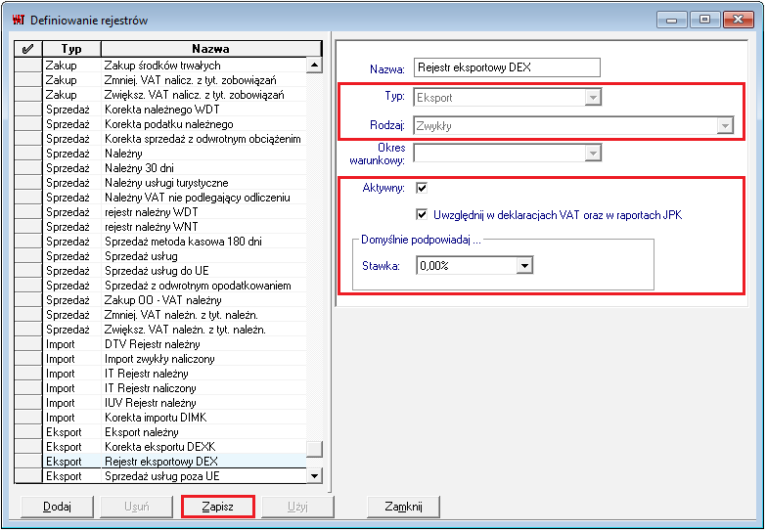Select row Należny usługi turystyczne
Screen dimensions: 767x532
160,182
